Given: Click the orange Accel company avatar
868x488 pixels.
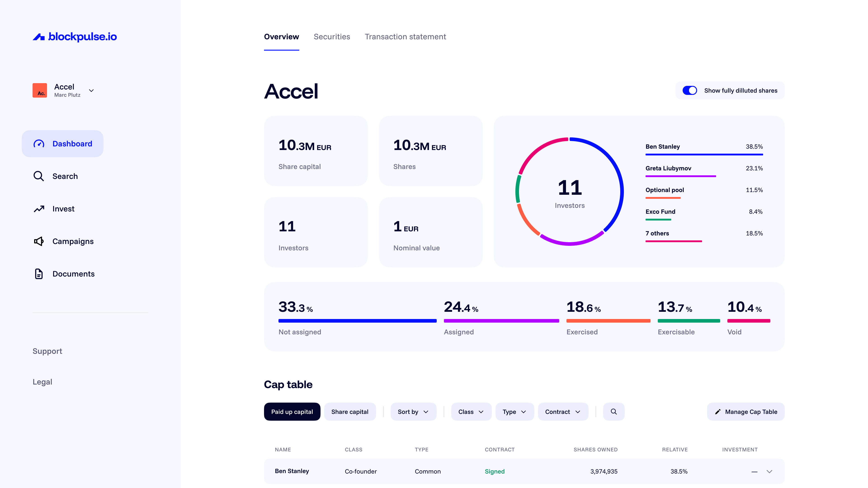Looking at the screenshot, I should 40,90.
